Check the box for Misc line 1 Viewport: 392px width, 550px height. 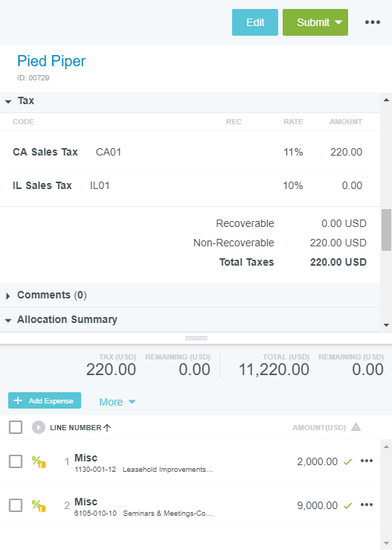pos(16,461)
